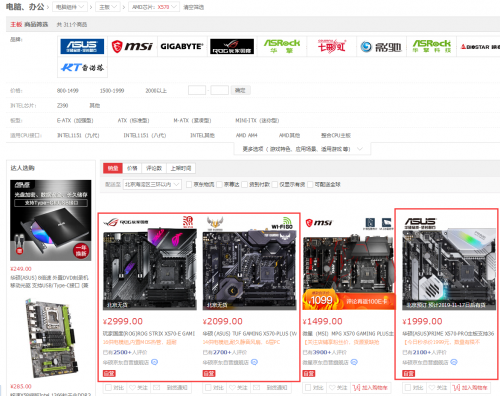The height and width of the screenshot is (396, 500).
Task: Sort results by 价格 tab
Action: [132, 168]
